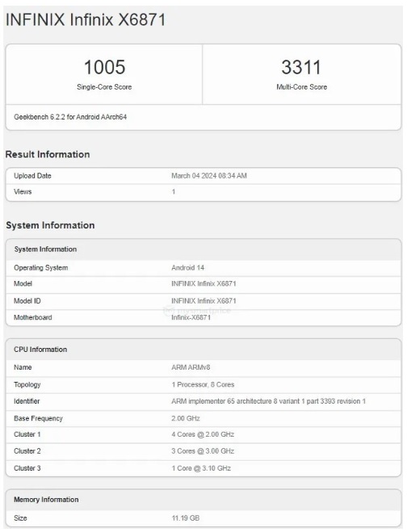Select the ARM ARMv8 name value
The height and width of the screenshot is (532, 407).
tap(191, 367)
